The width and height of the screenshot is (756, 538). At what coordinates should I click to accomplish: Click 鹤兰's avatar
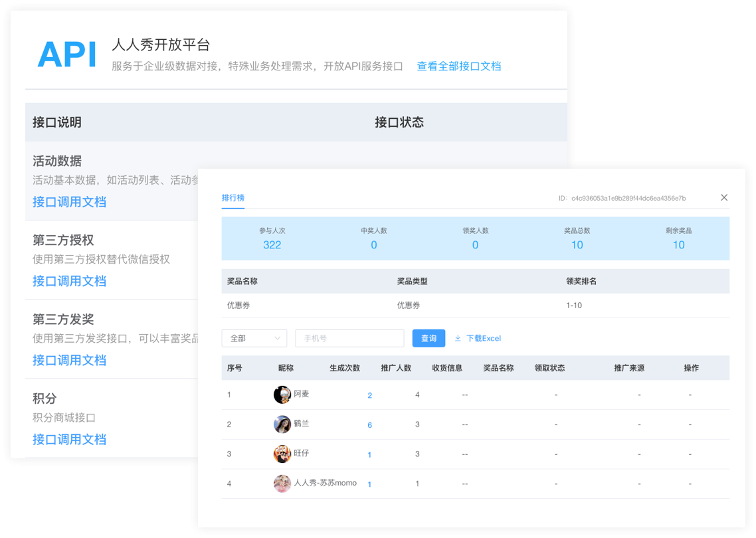point(282,424)
